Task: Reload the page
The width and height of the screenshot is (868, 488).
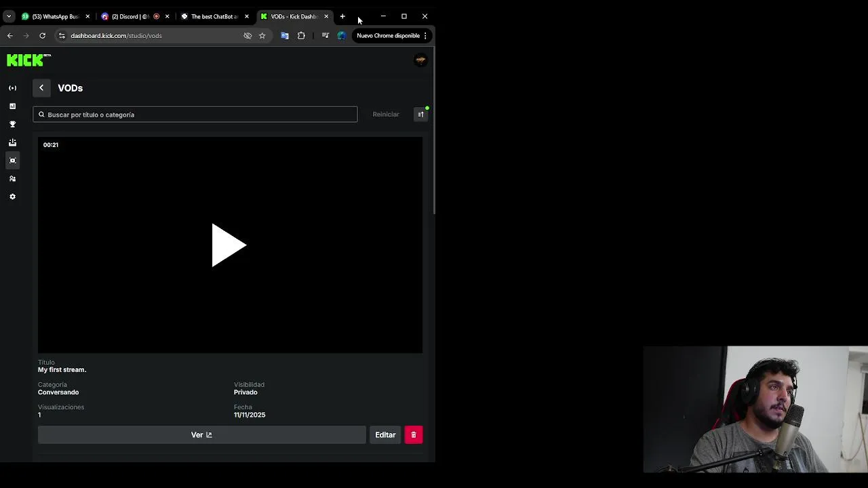Action: [42, 36]
